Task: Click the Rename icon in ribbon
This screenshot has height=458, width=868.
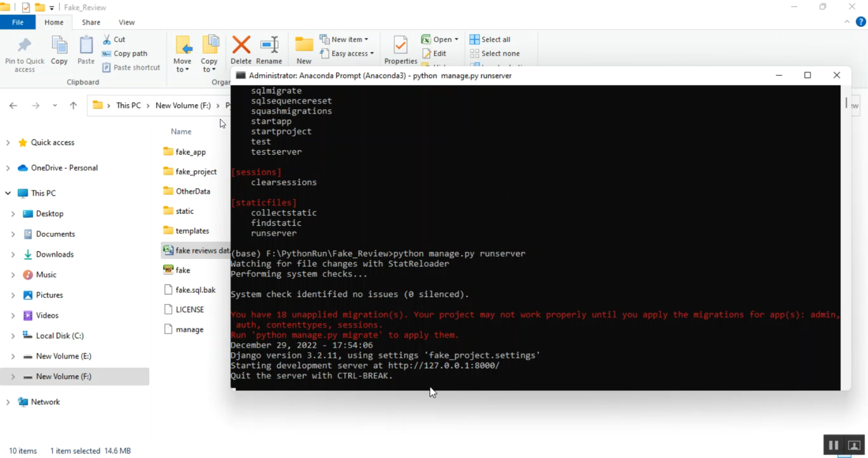Action: (269, 46)
